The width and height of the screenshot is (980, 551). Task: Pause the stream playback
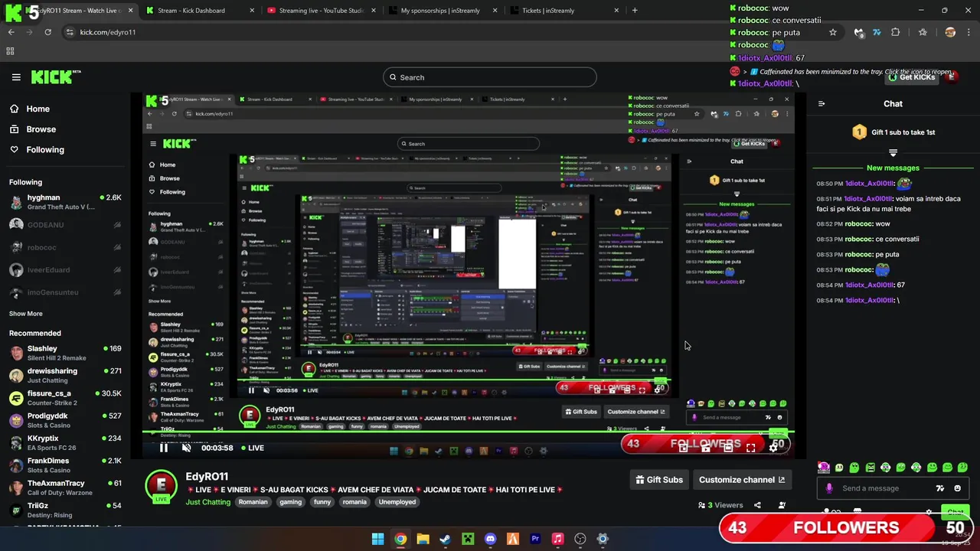coord(164,448)
